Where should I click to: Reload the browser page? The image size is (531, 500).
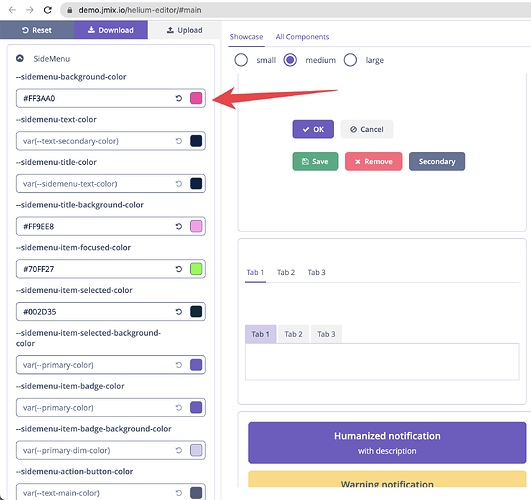(48, 10)
